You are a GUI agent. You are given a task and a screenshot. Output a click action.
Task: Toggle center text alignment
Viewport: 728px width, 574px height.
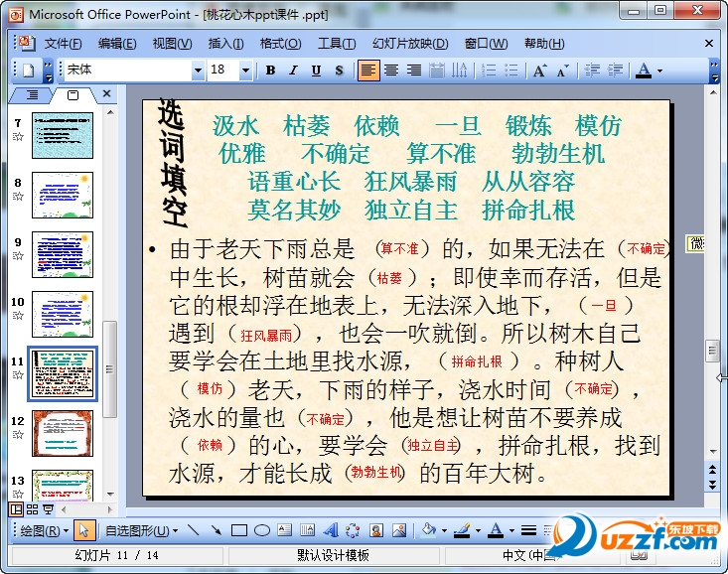tap(391, 71)
